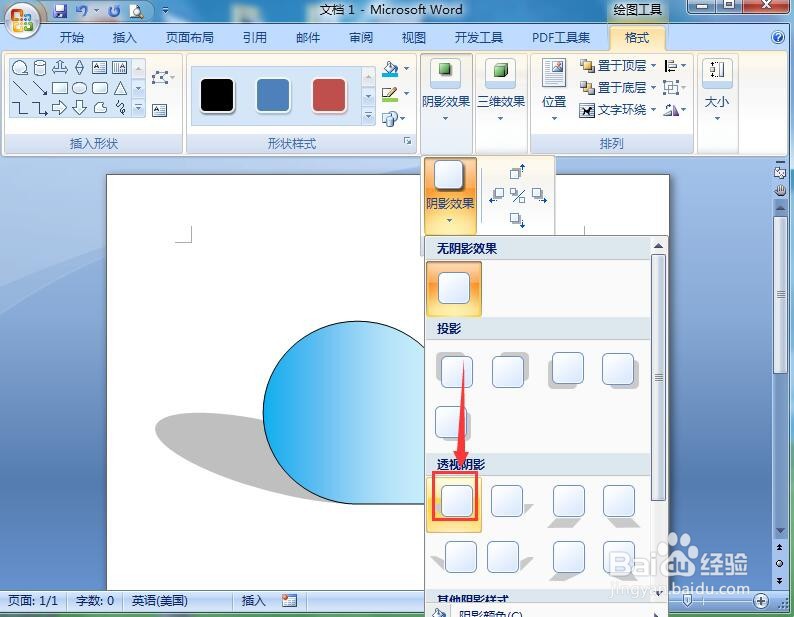Viewport: 794px width, 617px height.
Task: Apply the red shape style
Action: [x=329, y=95]
